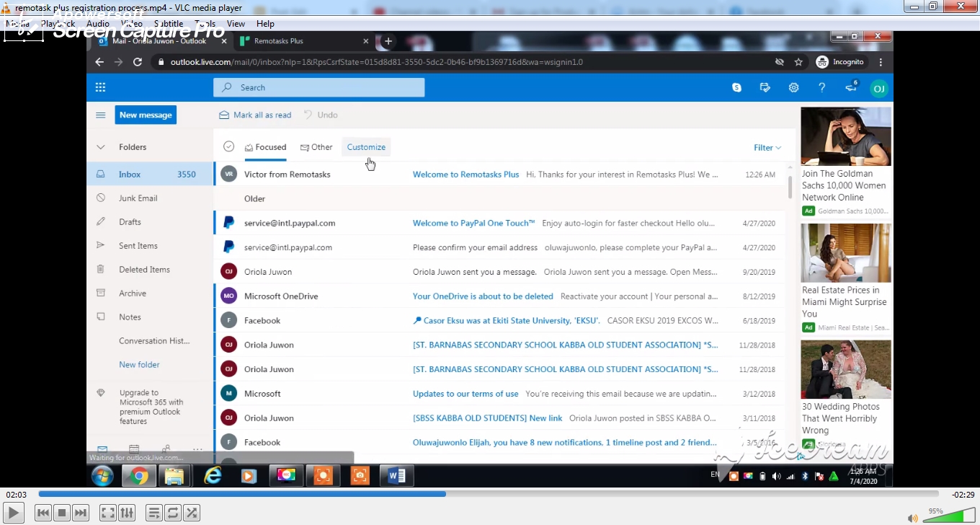Enable VLC random playback
980x525 pixels.
[192, 512]
